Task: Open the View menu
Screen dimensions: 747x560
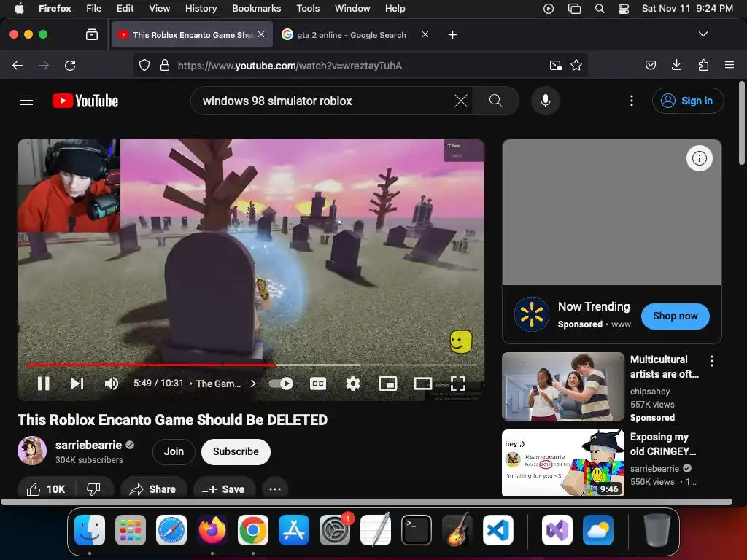Action: [x=159, y=9]
